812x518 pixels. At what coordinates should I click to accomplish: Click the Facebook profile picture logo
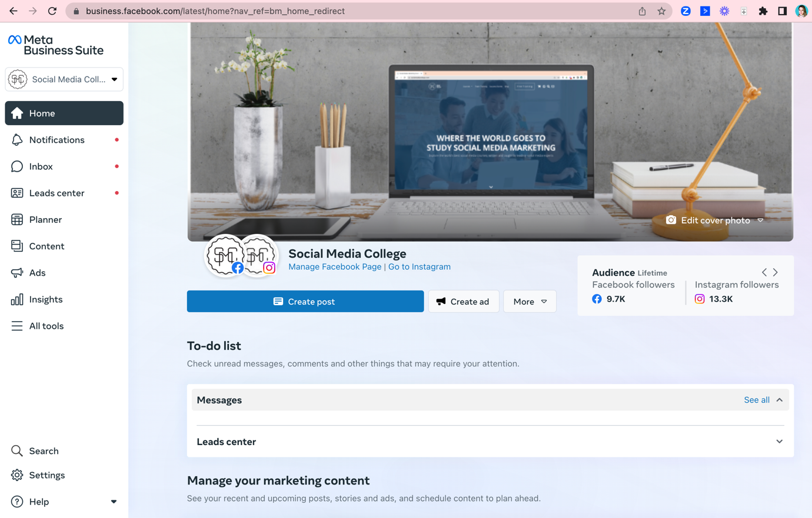(225, 256)
